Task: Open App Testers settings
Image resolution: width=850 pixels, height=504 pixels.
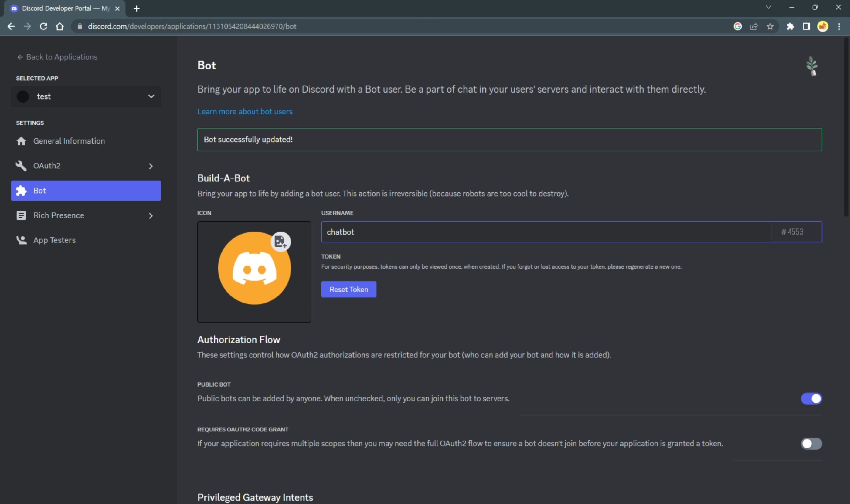Action: [x=86, y=240]
